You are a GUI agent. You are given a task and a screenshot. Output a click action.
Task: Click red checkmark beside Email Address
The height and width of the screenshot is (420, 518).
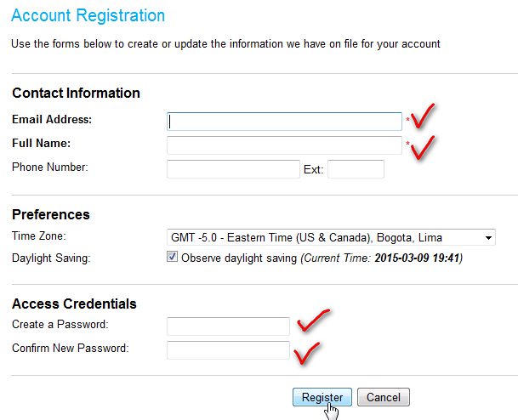[x=423, y=116]
